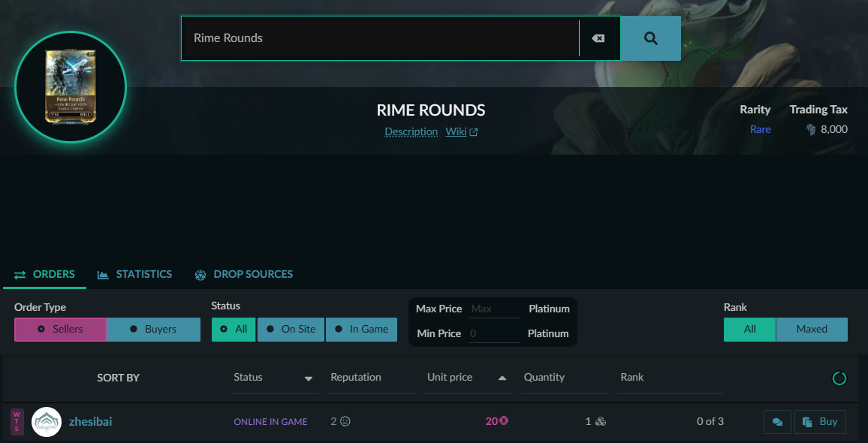Open the Description link

pyautogui.click(x=411, y=131)
